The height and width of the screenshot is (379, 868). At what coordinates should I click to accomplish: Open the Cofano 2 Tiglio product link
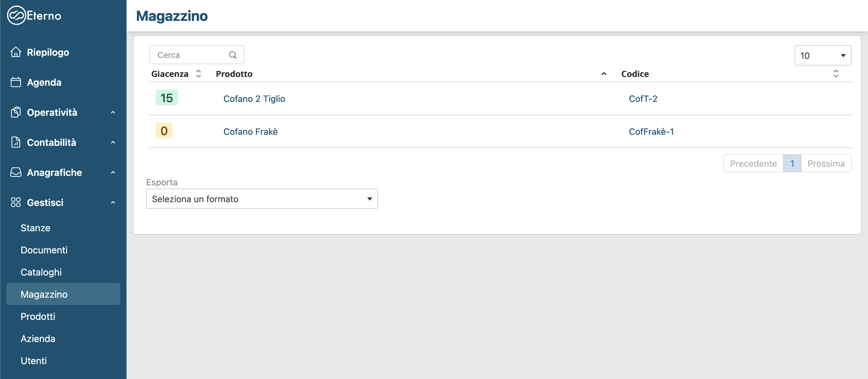[254, 99]
